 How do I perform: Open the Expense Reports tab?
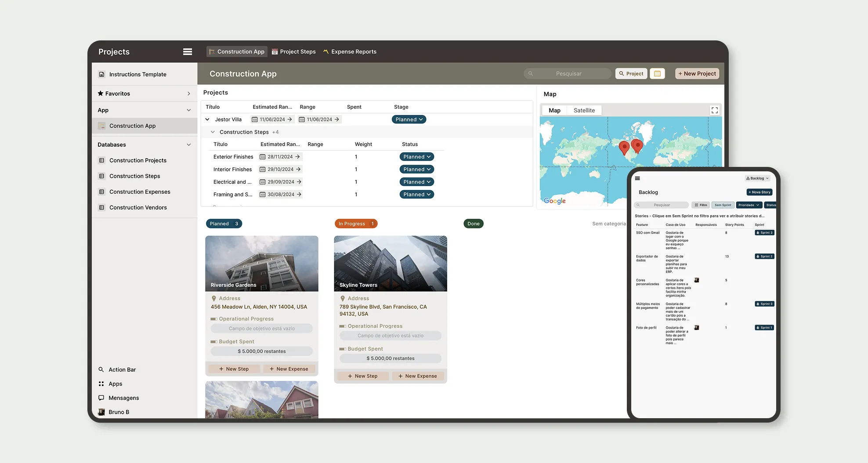(x=350, y=52)
